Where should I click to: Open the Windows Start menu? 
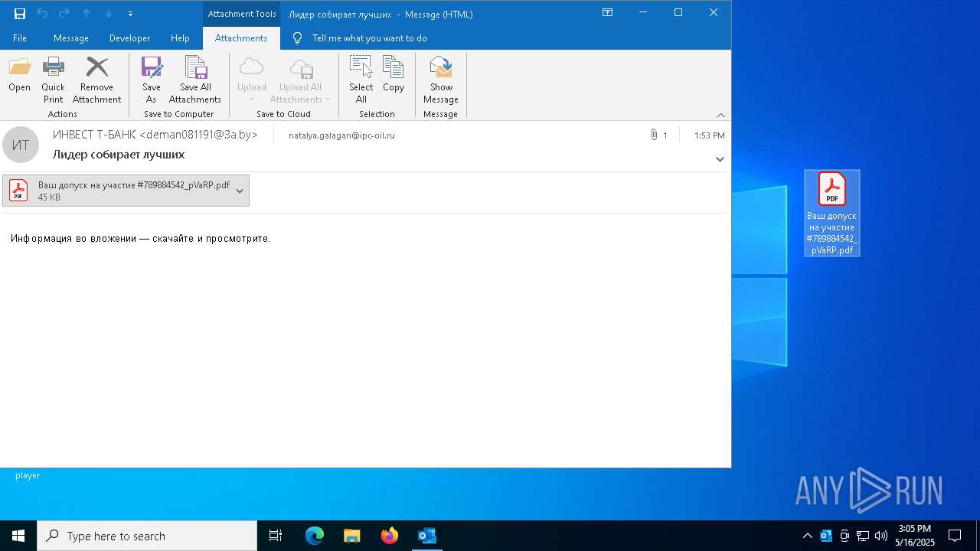click(x=18, y=536)
